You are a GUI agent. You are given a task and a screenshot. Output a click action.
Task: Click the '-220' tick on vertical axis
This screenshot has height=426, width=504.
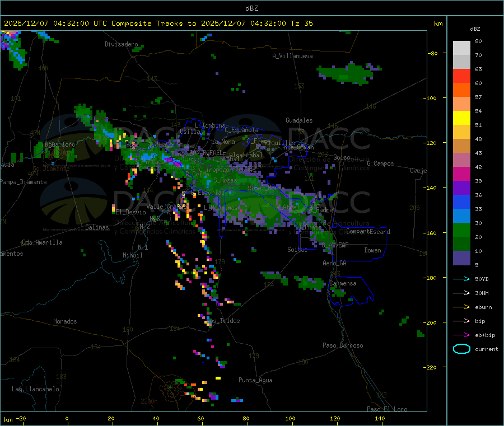[431, 367]
